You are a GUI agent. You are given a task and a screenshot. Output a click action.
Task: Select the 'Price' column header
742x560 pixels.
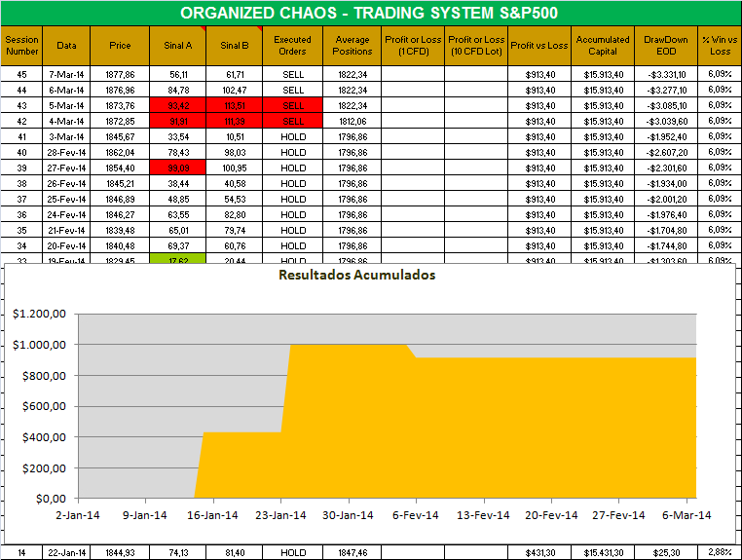pyautogui.click(x=120, y=46)
